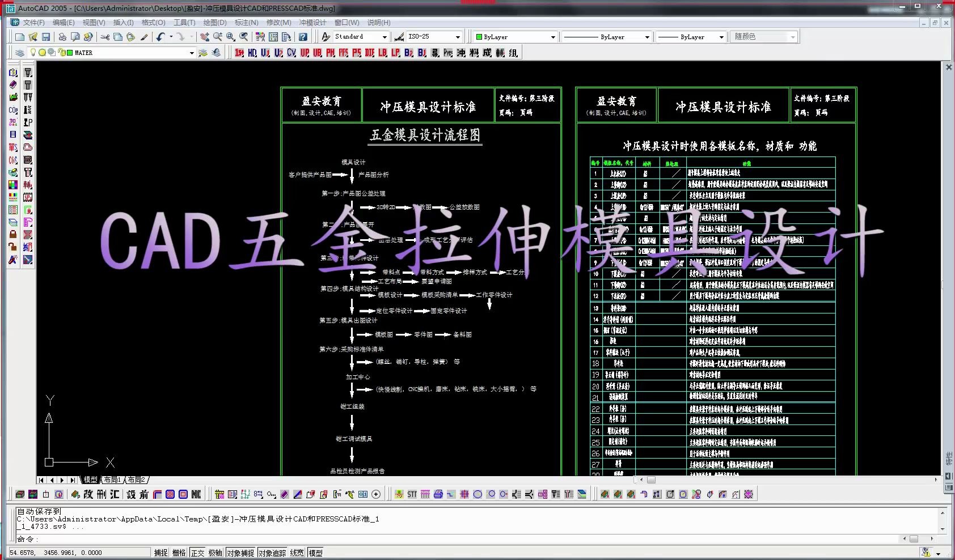This screenshot has width=955, height=560.
Task: Open the ByLayer color swatch control
Action: [x=553, y=36]
